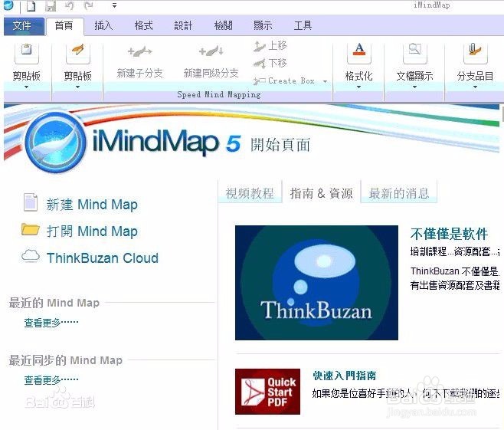This screenshot has width=504, height=430.
Task: Open the 文件 menu
Action: pos(23,26)
